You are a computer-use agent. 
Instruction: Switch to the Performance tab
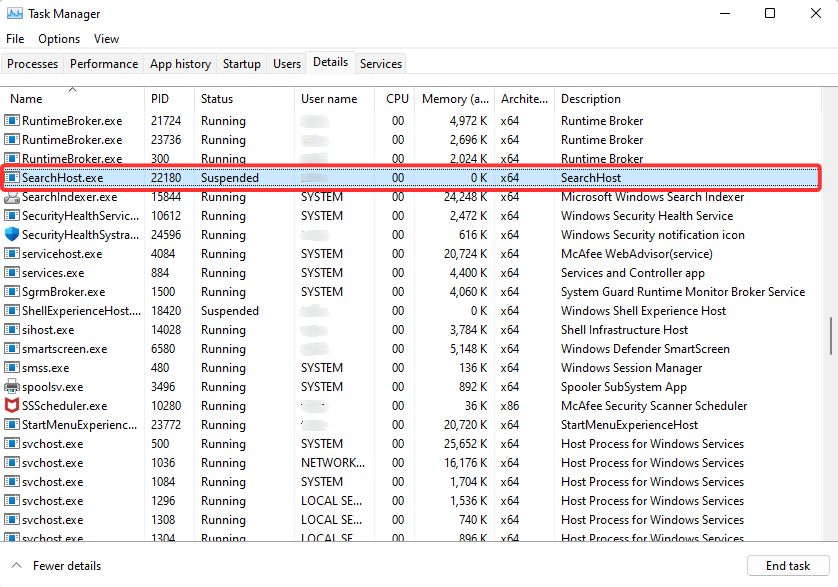point(103,63)
